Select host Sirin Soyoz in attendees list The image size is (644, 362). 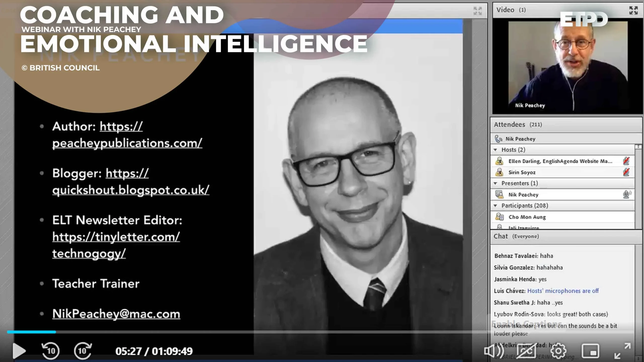point(562,172)
